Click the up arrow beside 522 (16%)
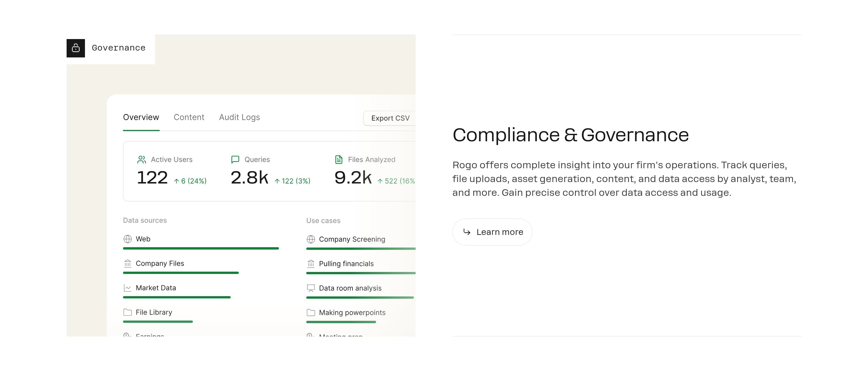This screenshot has height=371, width=868. [380, 181]
